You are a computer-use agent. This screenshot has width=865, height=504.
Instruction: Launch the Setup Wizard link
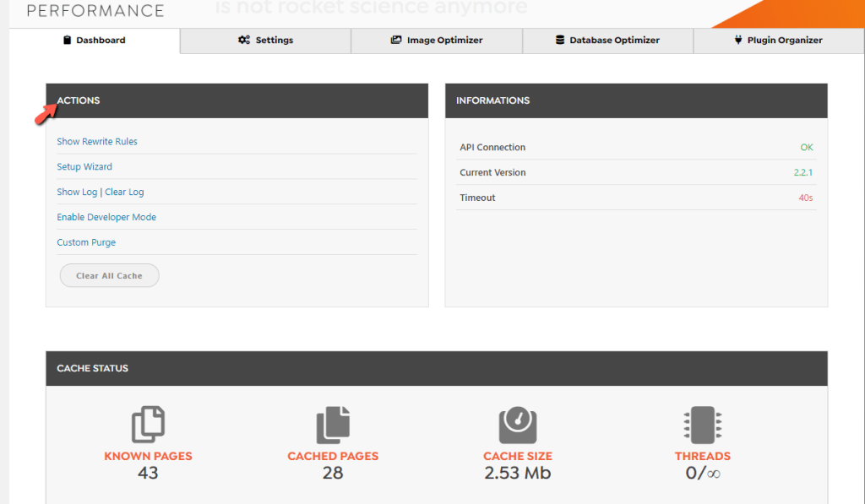click(84, 166)
